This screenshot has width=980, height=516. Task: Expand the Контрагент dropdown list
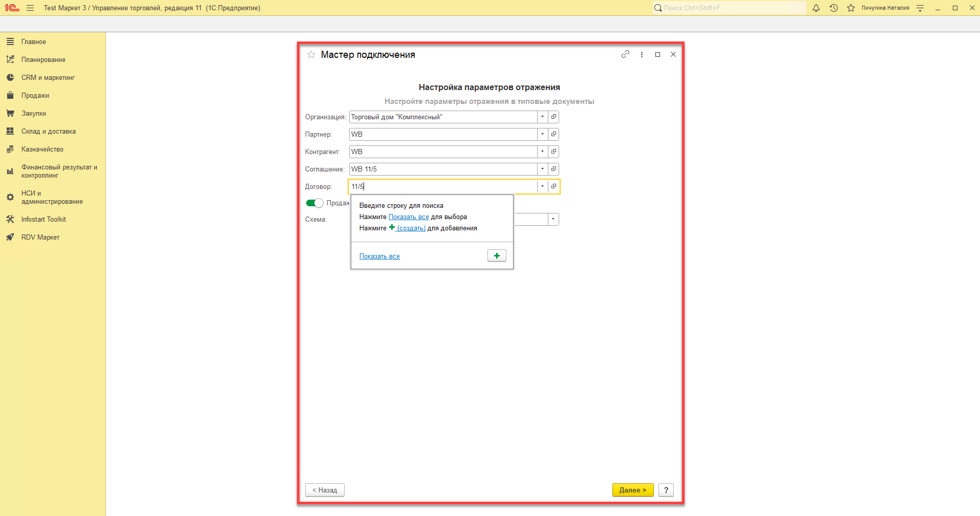(542, 152)
